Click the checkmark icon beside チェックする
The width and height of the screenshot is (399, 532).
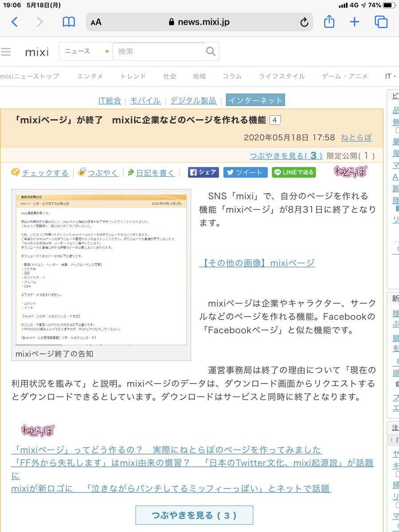point(16,172)
